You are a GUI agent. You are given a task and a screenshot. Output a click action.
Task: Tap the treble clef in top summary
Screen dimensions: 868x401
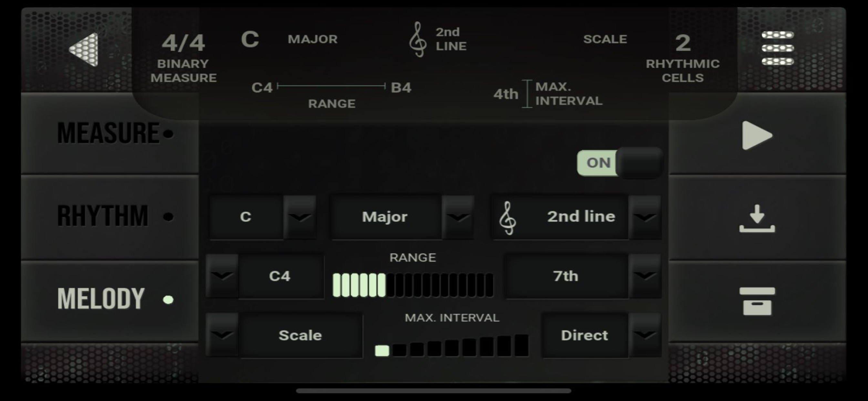click(x=418, y=39)
